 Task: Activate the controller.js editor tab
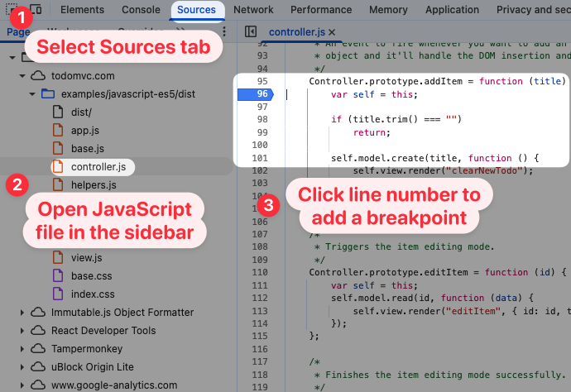(296, 32)
